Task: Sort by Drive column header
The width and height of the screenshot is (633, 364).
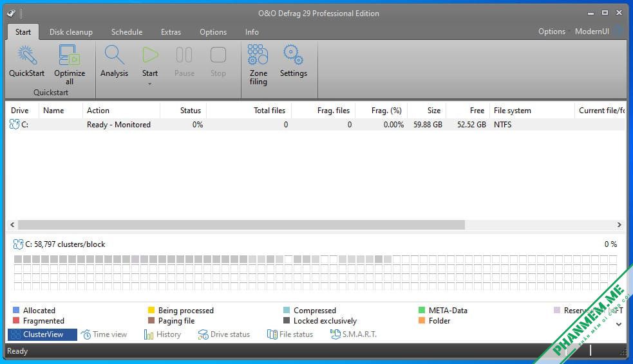Action: click(x=22, y=111)
